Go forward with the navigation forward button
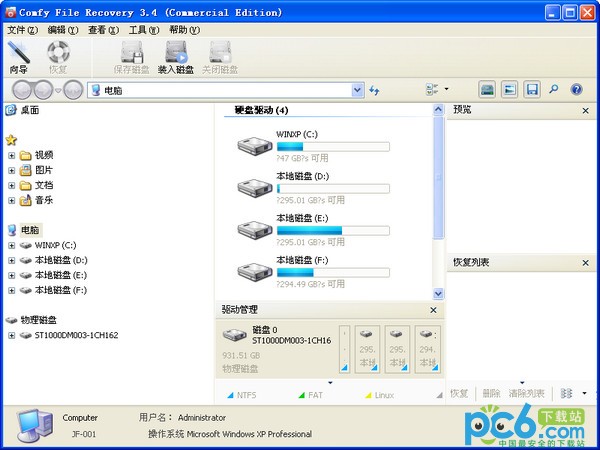The width and height of the screenshot is (600, 450). pos(44,90)
